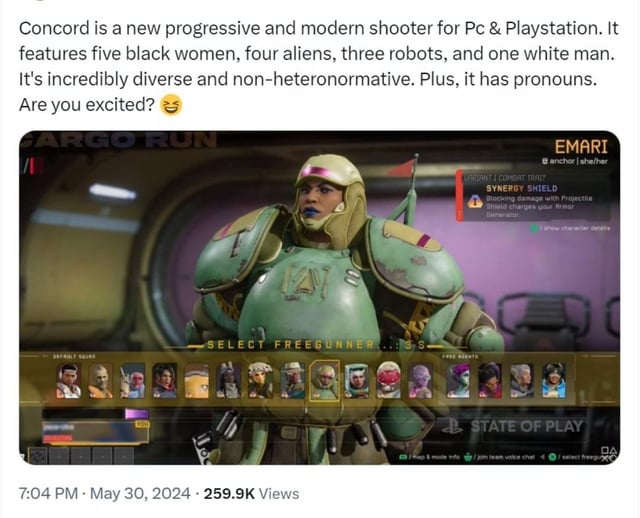Screen dimensions: 640x518
Task: Select the red mushroom-head freegunner portrait
Action: (x=388, y=380)
